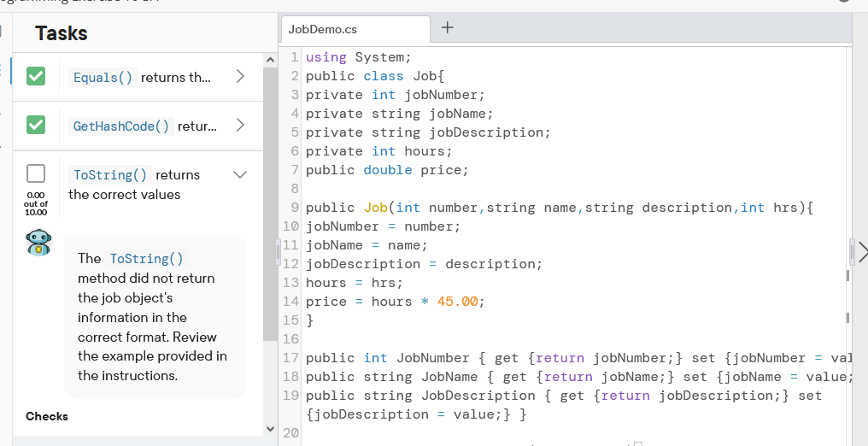This screenshot has width=868, height=446.
Task: Click the tasks panel scroll down arrow
Action: (270, 429)
